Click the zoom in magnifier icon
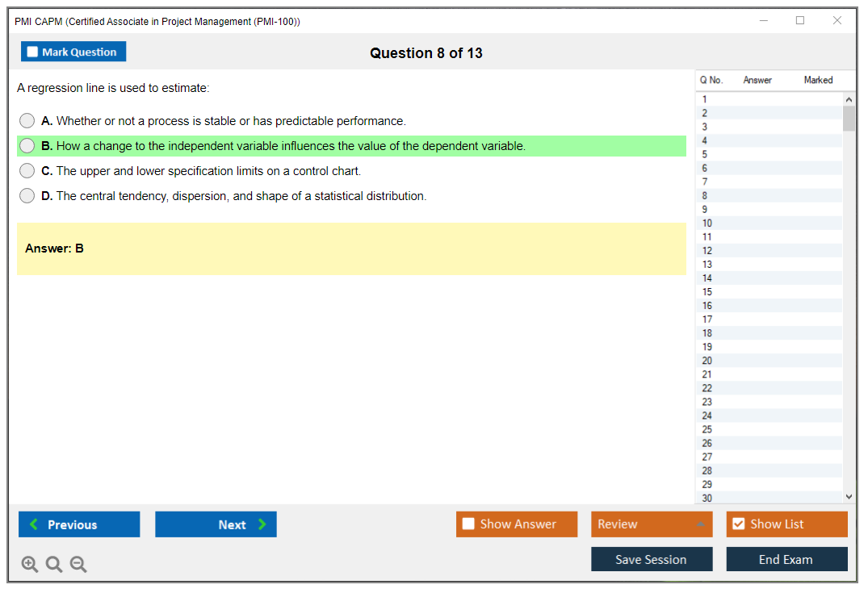868x593 pixels. click(30, 565)
